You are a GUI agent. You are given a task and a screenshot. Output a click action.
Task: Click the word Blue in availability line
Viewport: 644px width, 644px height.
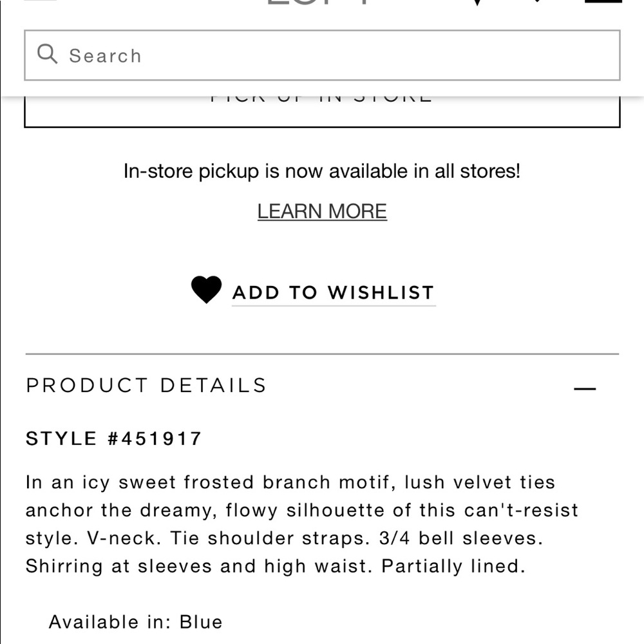(x=201, y=622)
